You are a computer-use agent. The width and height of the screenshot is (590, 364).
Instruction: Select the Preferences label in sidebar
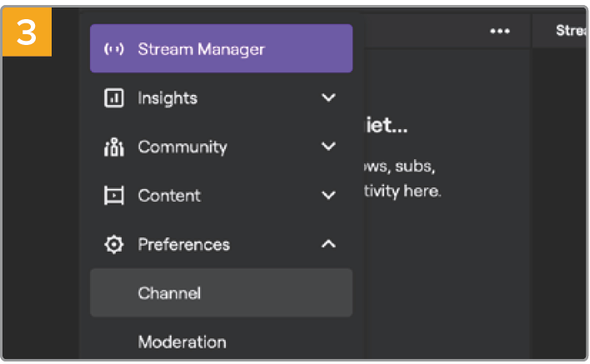pos(183,245)
